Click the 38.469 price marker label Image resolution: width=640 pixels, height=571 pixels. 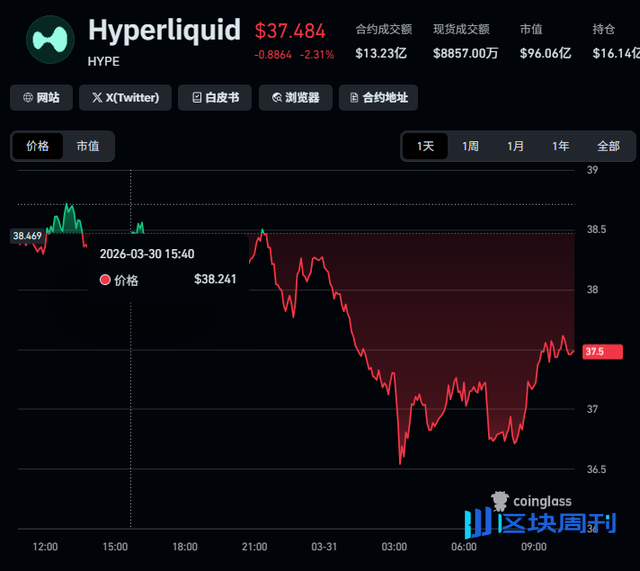(27, 236)
